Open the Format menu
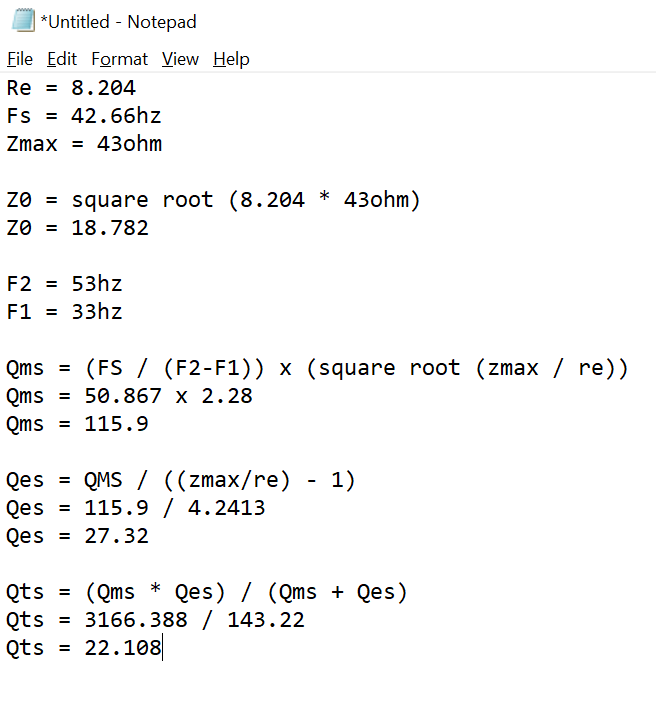 (119, 59)
